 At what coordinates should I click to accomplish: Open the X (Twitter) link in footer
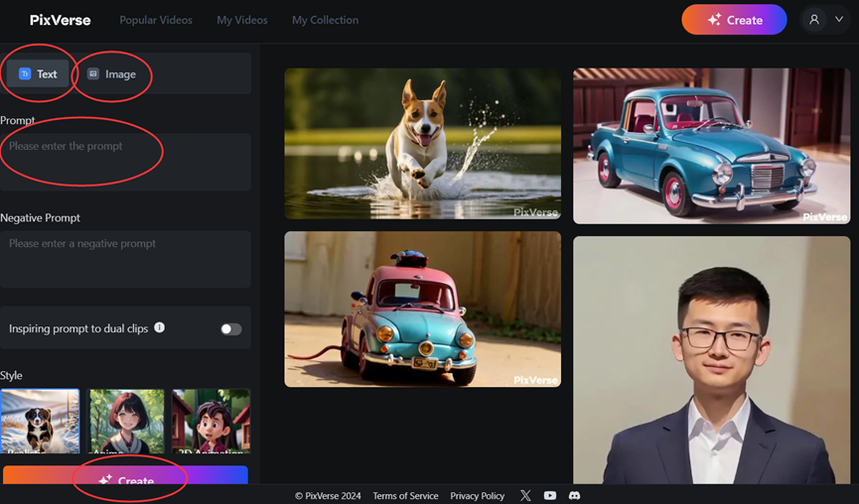525,495
